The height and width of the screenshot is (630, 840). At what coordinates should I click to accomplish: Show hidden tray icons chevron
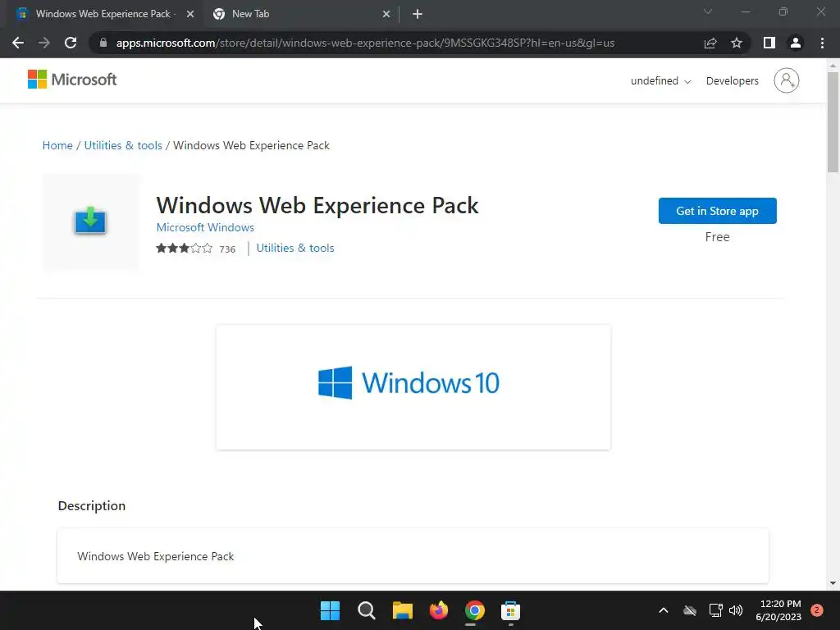point(663,610)
